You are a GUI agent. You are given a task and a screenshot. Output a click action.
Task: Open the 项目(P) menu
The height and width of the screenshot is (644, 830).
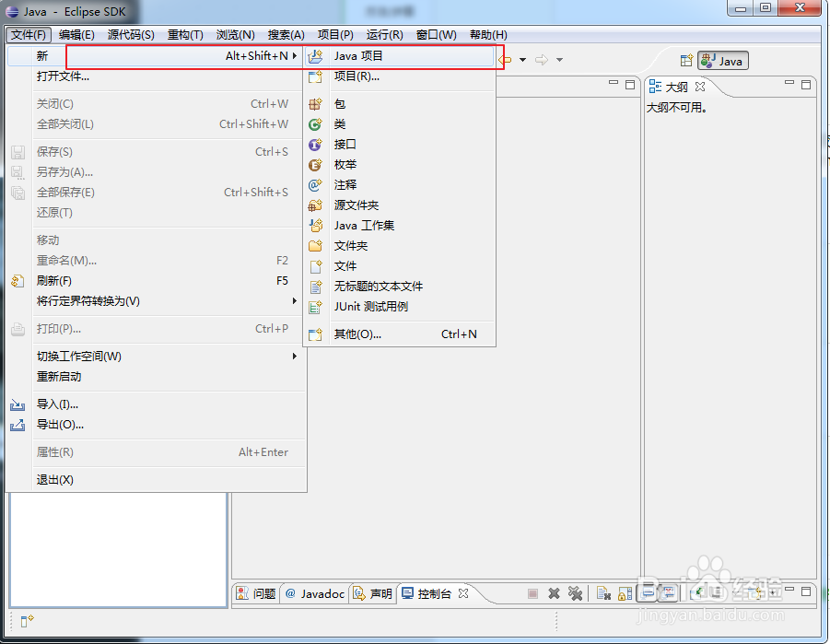[x=335, y=35]
